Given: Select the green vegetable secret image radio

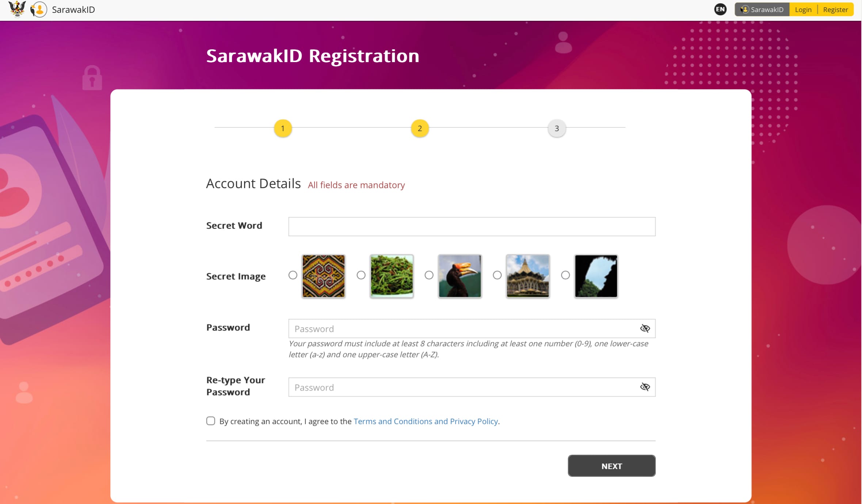Looking at the screenshot, I should tap(361, 275).
